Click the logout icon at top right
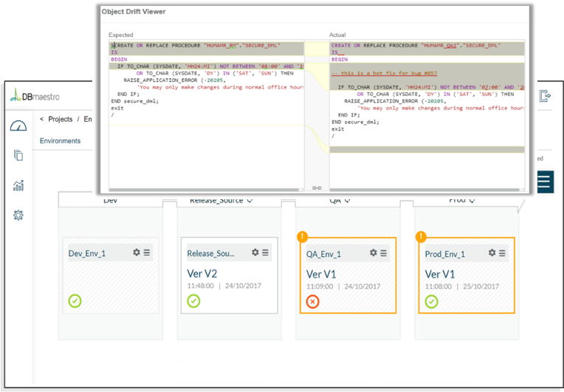 [x=546, y=96]
